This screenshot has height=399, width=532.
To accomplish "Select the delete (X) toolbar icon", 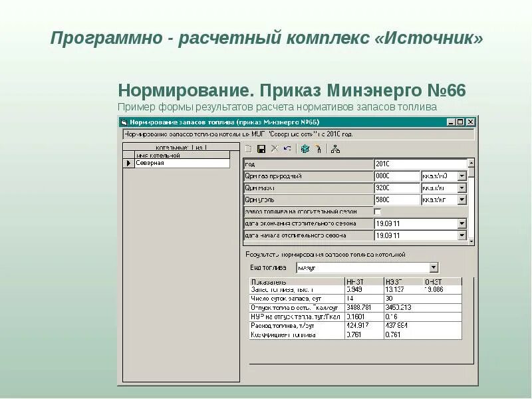I will click(275, 149).
